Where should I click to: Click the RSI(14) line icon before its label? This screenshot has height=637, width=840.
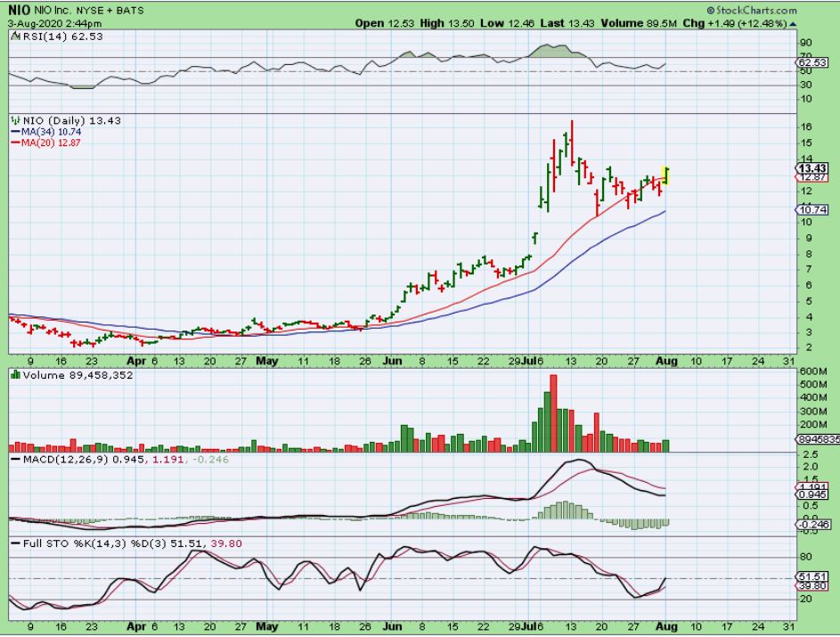(14, 37)
